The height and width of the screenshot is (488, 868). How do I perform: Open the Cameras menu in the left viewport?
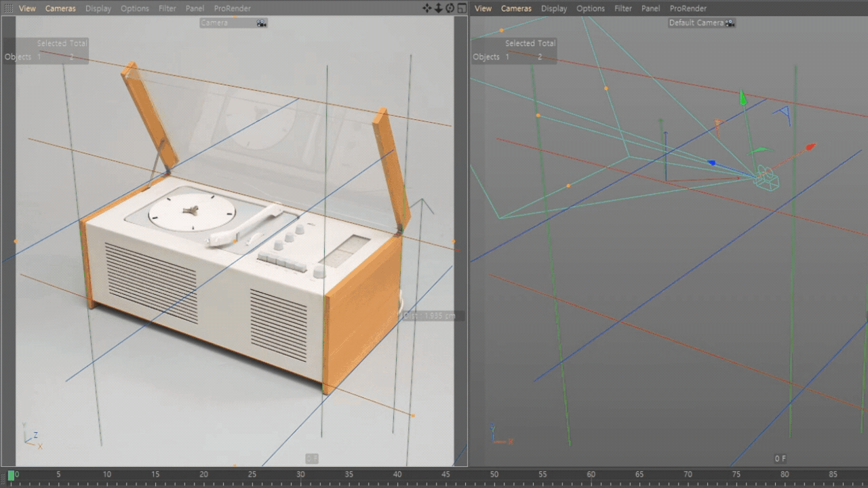point(60,9)
